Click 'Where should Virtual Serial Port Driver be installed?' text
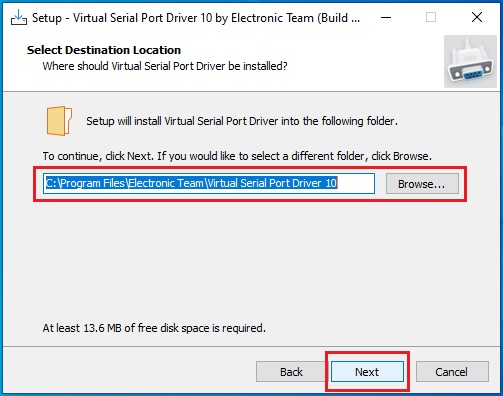Screen dimensions: 503x396 point(165,66)
